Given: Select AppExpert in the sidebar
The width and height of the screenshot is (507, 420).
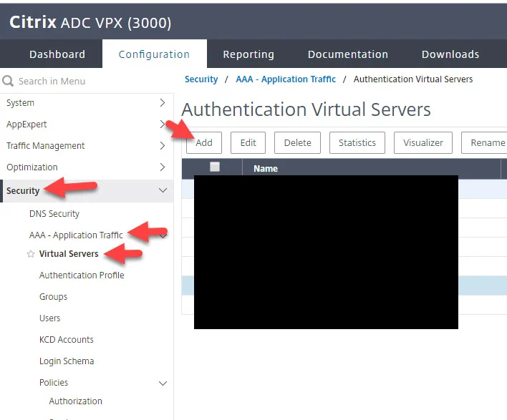Looking at the screenshot, I should (x=26, y=124).
